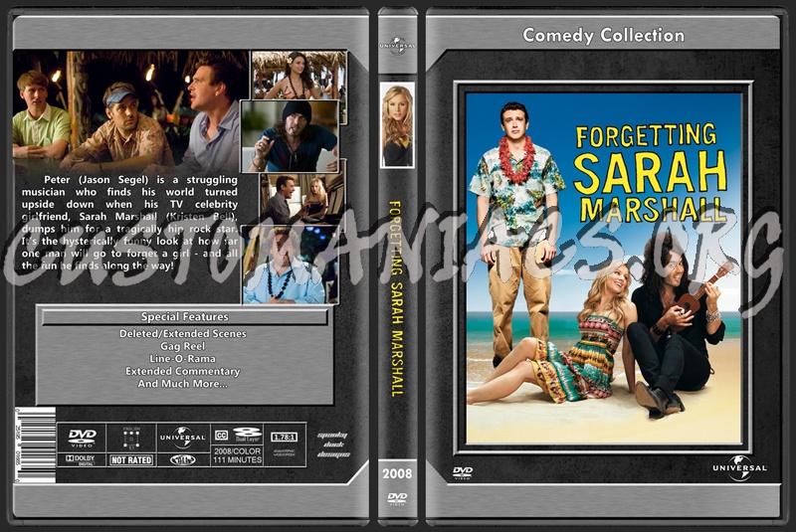Click the 2008 year on the spine
This screenshot has width=796, height=532.
pos(397,473)
